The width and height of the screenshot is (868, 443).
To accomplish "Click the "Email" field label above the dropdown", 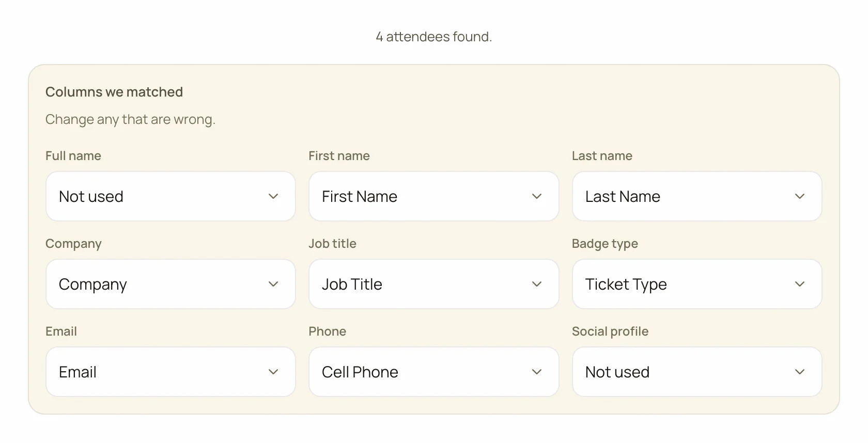I will (x=61, y=331).
